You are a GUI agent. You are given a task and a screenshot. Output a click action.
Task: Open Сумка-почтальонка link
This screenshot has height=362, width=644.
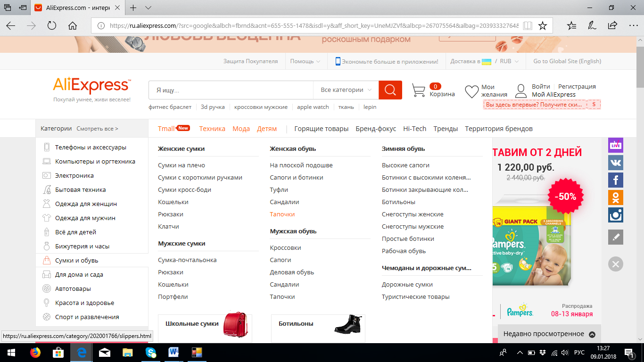tap(187, 260)
